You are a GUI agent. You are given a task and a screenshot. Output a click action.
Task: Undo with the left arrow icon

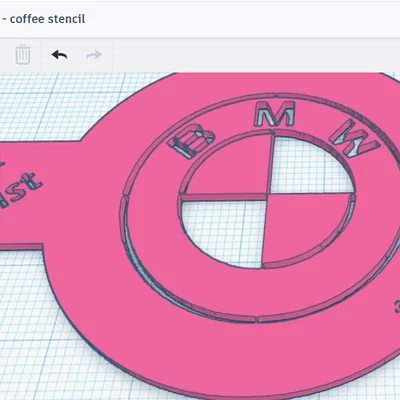pos(59,55)
